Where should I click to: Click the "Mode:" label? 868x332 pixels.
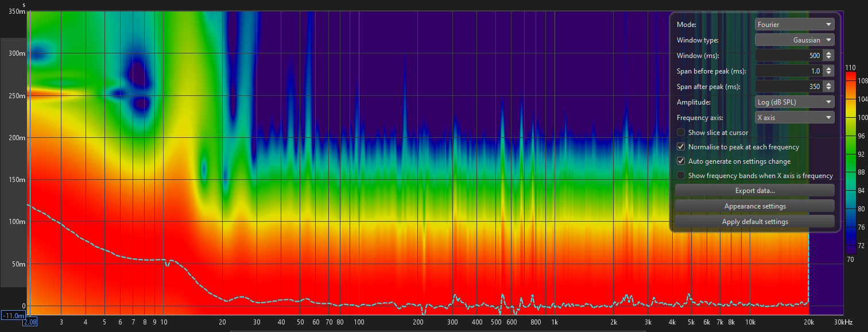[x=687, y=25]
